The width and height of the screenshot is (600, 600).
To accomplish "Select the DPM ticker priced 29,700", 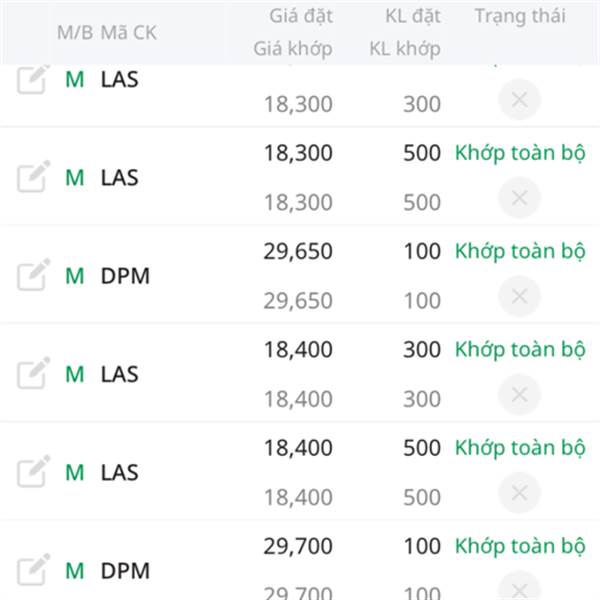I will [125, 571].
